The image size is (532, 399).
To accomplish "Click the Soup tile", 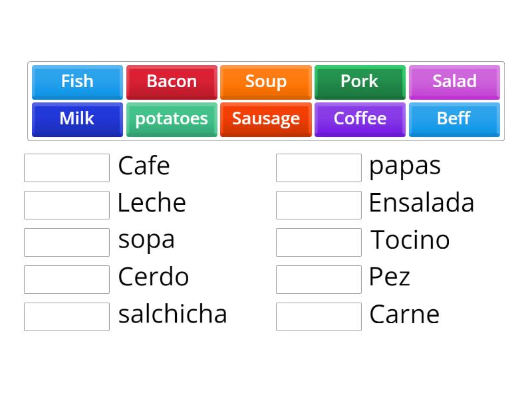I will [x=266, y=82].
